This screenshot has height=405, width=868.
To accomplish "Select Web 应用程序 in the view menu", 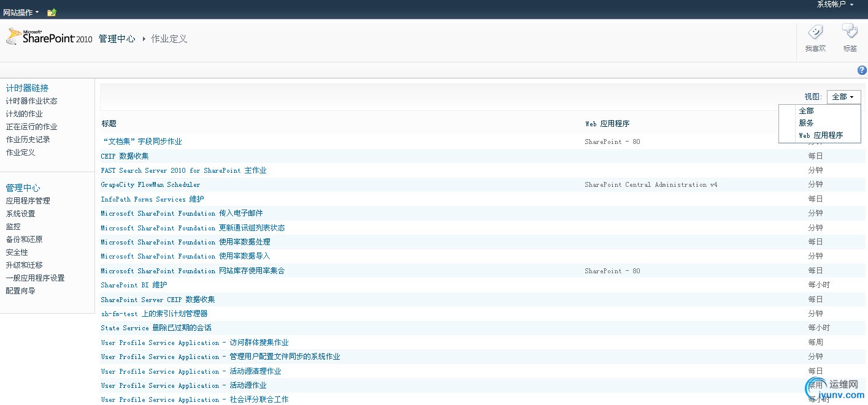I will (821, 135).
